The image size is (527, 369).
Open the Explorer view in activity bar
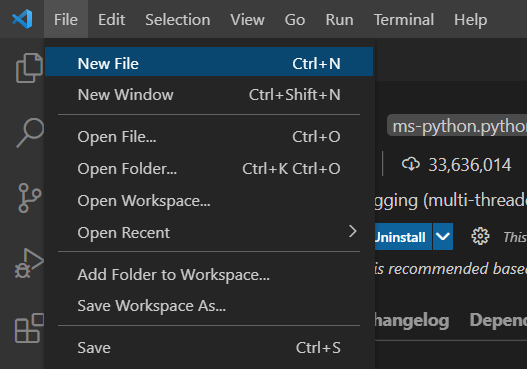[29, 68]
